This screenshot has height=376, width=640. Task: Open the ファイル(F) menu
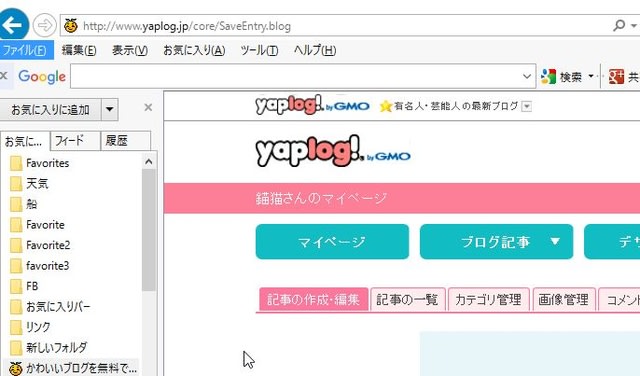(x=25, y=50)
